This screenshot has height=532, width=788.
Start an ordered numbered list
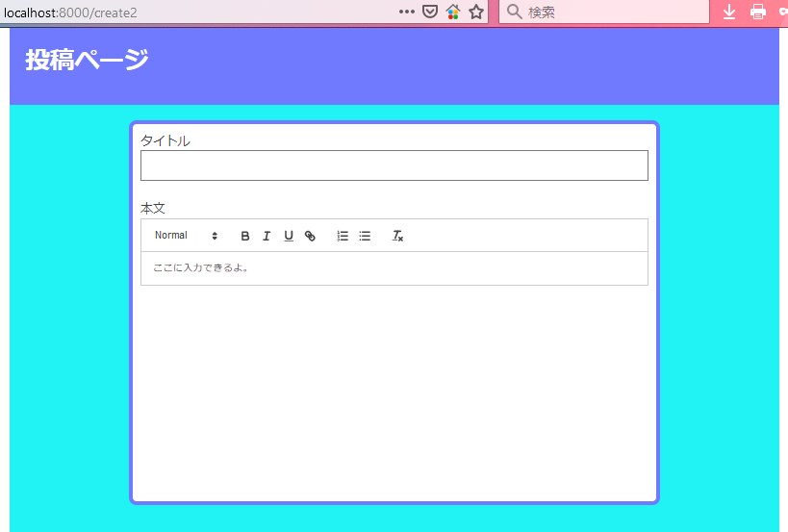343,236
